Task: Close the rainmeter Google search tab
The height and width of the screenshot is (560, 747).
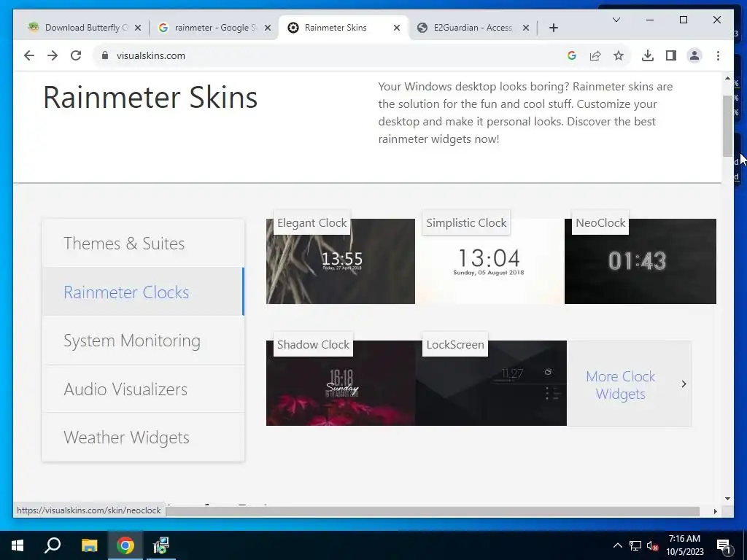Action: click(x=268, y=28)
